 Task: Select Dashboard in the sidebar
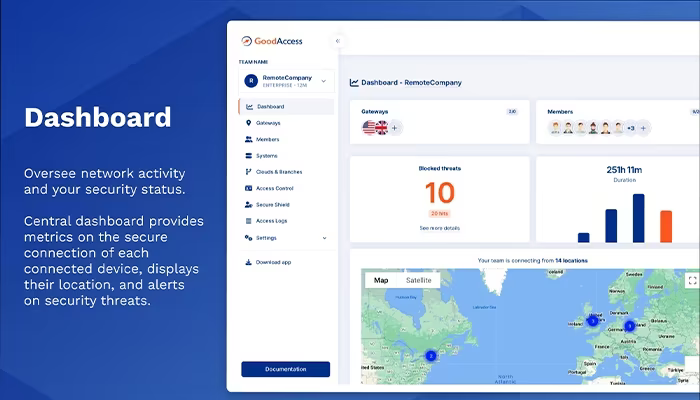point(286,107)
